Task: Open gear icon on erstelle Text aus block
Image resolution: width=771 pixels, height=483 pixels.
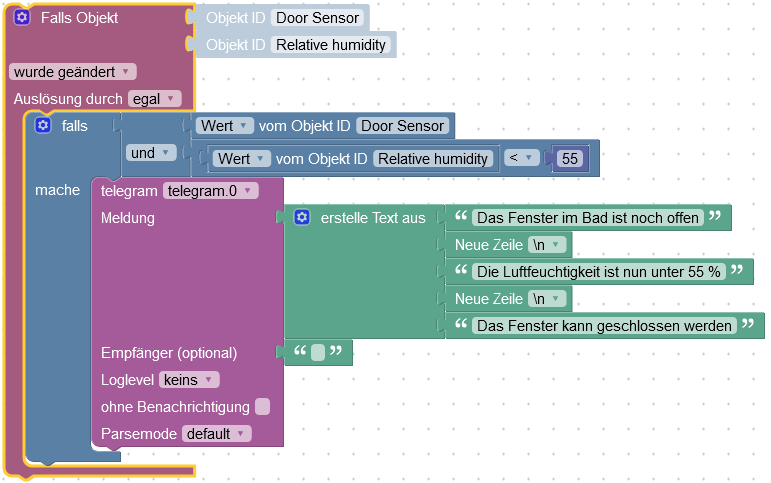Action: coord(302,217)
